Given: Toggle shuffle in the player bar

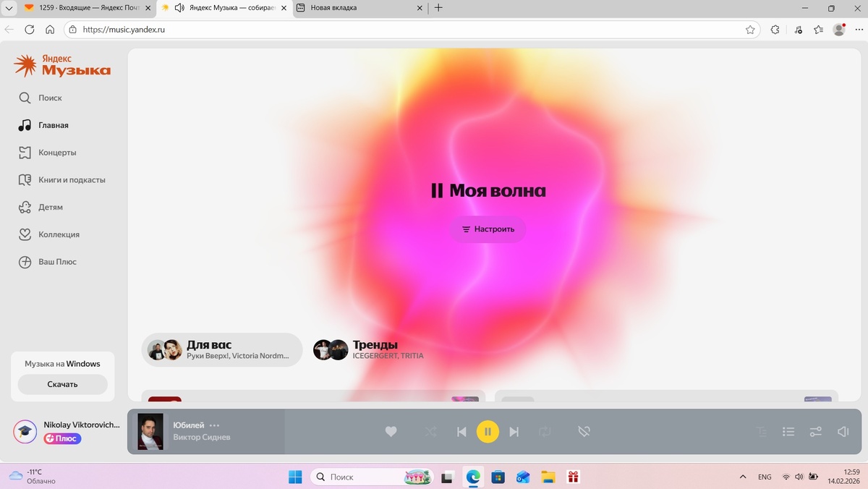Looking at the screenshot, I should pos(430,432).
